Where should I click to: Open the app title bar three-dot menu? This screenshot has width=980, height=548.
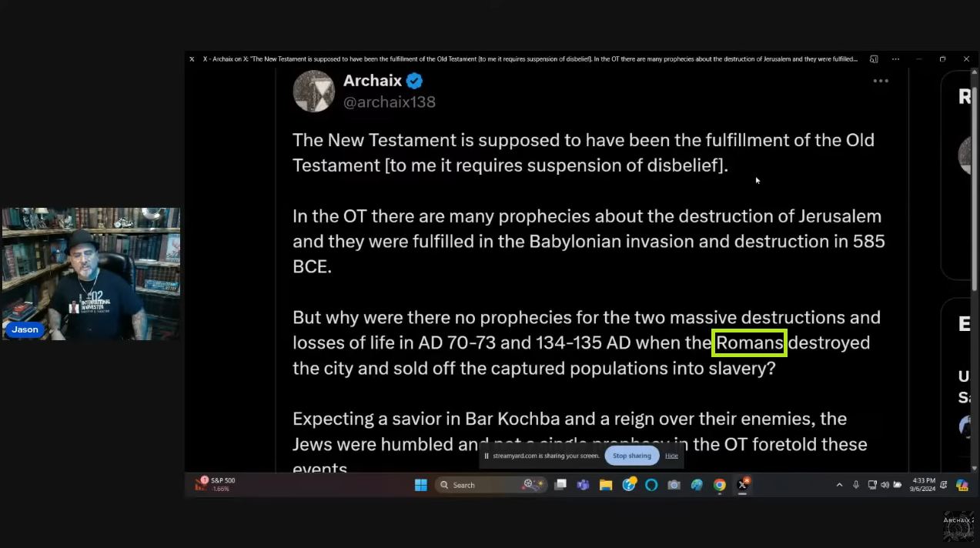[895, 58]
